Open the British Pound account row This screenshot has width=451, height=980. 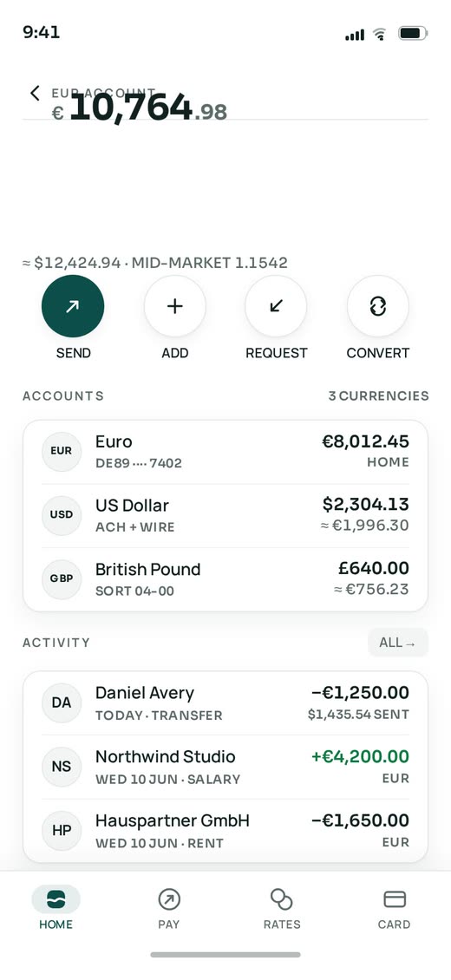[225, 579]
